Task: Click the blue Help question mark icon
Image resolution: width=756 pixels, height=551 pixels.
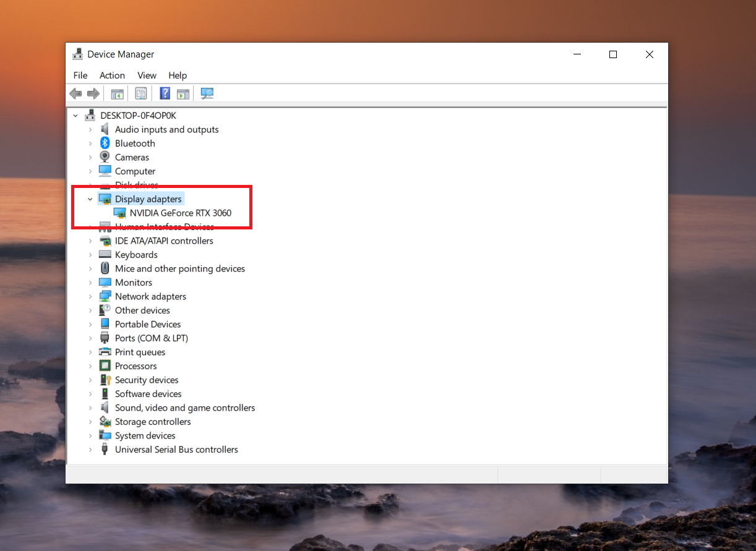Action: (165, 94)
